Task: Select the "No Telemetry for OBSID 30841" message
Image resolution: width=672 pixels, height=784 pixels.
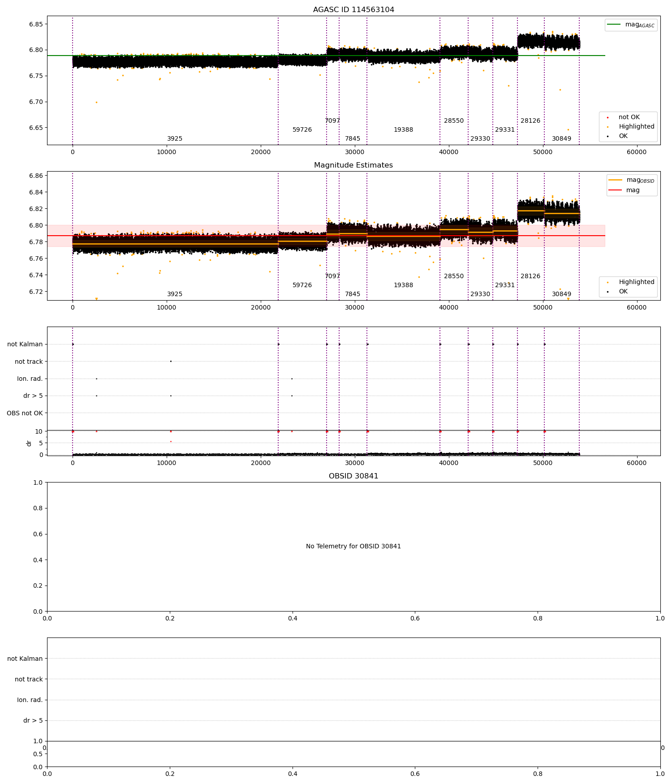Action: 353,547
